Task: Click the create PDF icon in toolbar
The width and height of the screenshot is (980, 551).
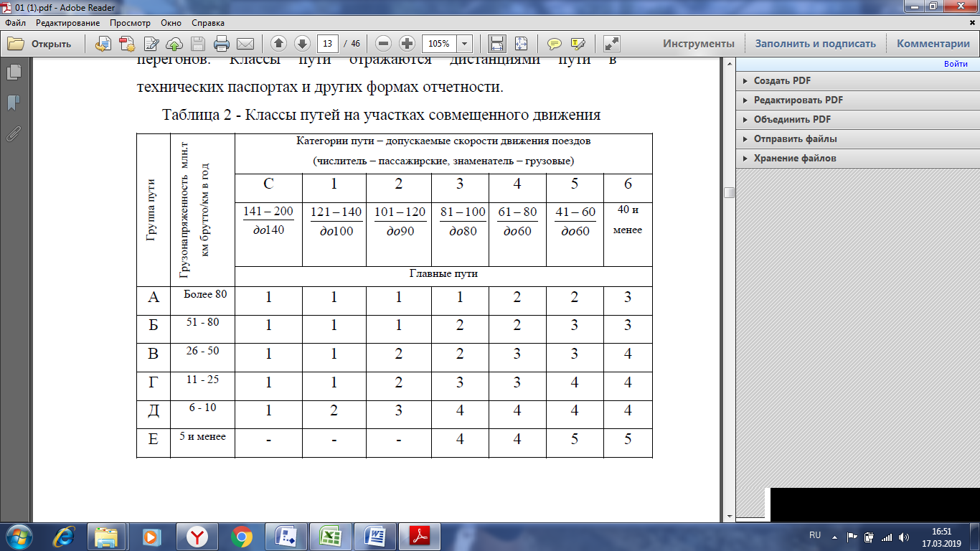Action: tap(128, 44)
